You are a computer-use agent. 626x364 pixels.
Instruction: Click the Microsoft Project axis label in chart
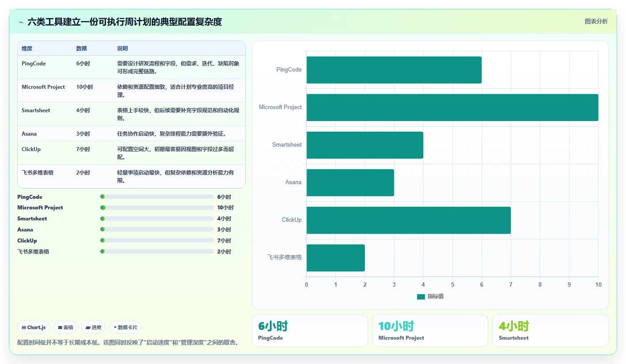tap(280, 107)
